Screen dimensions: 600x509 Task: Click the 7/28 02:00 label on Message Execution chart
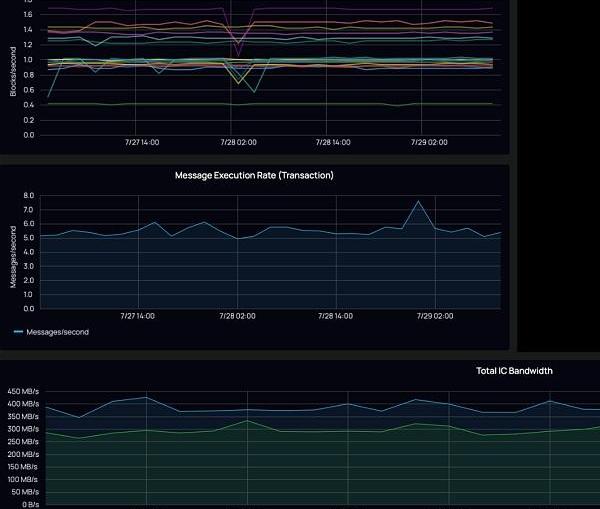pyautogui.click(x=236, y=316)
